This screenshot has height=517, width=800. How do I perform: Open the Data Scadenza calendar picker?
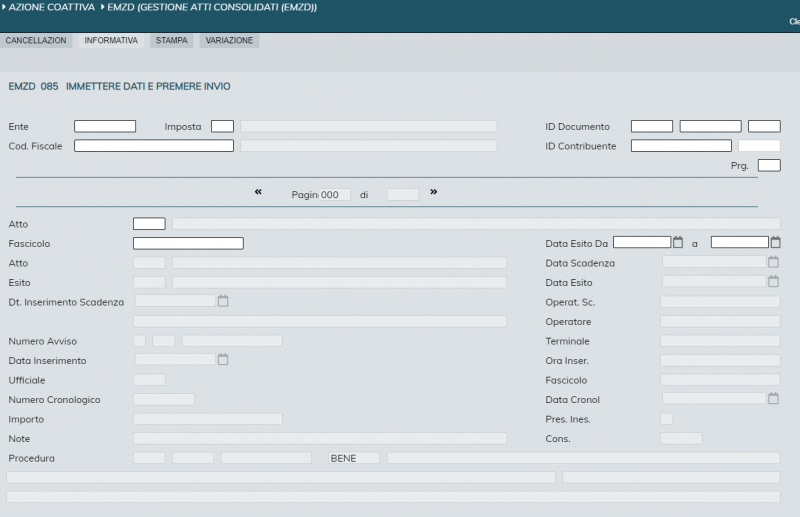click(x=773, y=262)
